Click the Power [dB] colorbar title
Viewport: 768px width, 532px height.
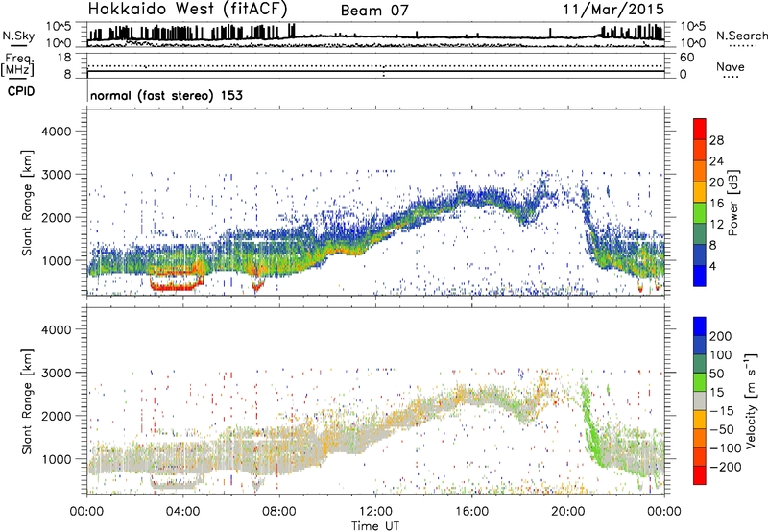tap(732, 203)
